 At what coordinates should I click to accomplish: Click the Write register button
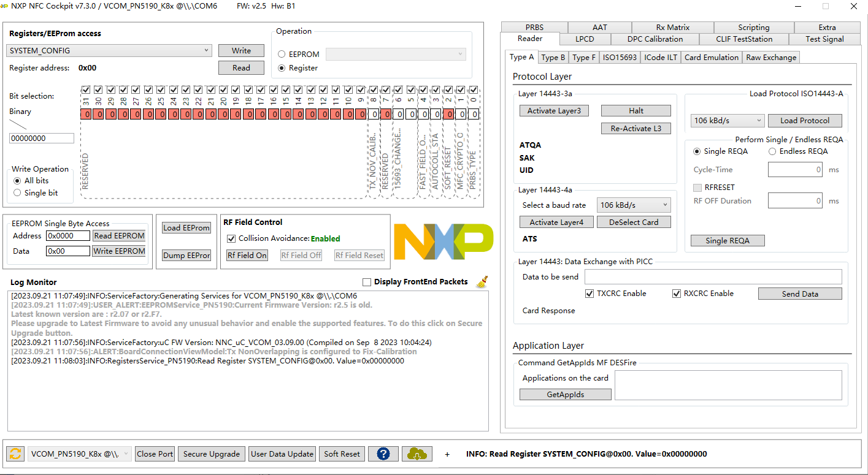241,50
